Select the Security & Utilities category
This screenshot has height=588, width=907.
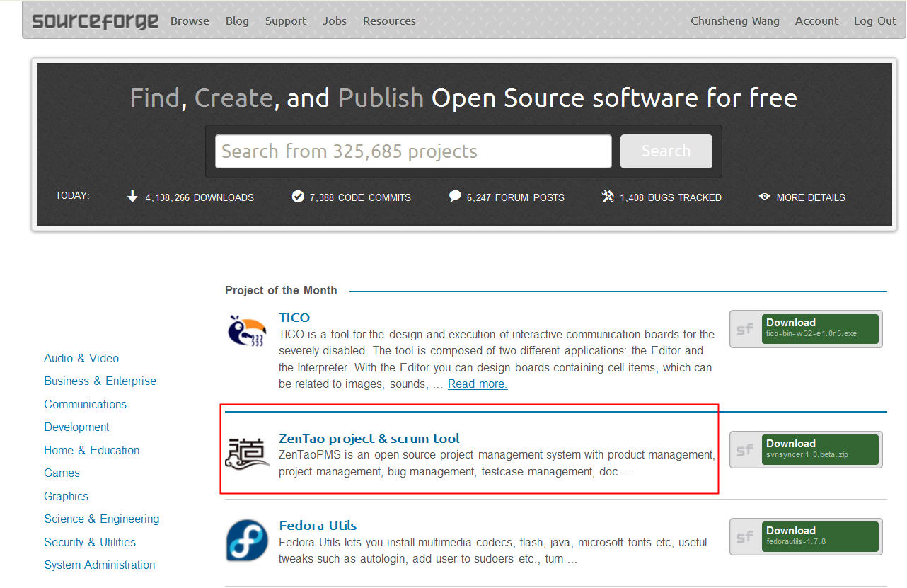[x=90, y=542]
